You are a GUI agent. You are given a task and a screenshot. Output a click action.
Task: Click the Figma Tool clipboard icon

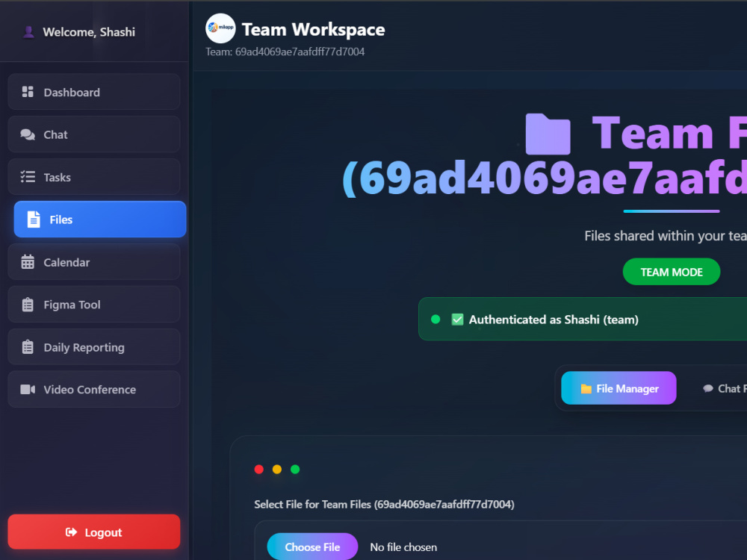tap(28, 305)
